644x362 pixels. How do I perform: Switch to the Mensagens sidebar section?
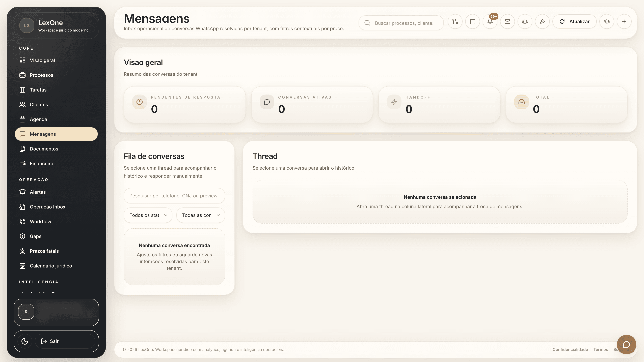pyautogui.click(x=56, y=134)
